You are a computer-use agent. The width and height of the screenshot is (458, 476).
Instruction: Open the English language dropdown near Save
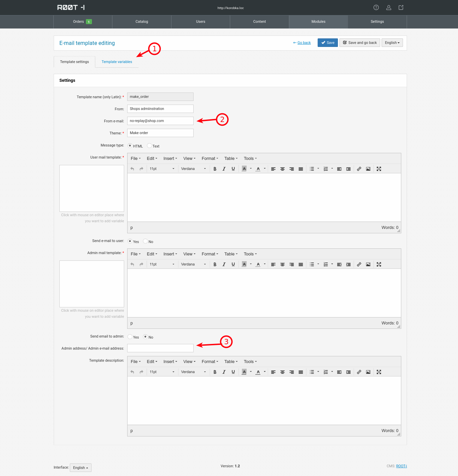coord(392,43)
